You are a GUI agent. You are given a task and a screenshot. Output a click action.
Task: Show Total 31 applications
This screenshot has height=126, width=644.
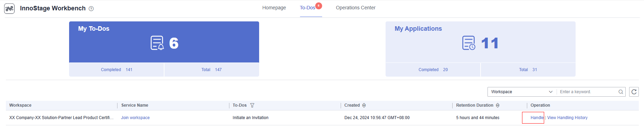point(528,70)
